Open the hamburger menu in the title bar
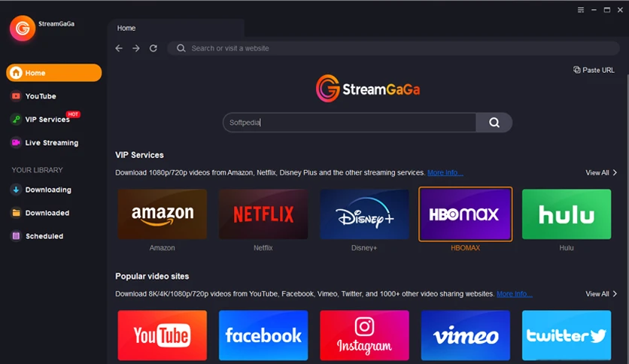Image resolution: width=629 pixels, height=364 pixels. tap(580, 10)
